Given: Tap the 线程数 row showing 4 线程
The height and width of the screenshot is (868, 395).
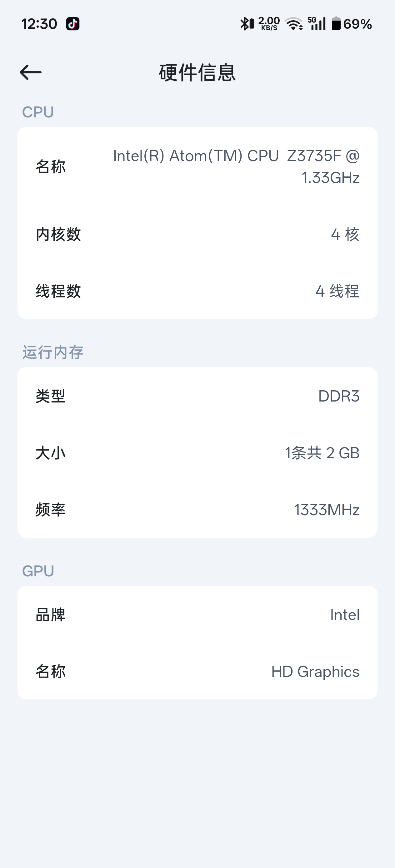Looking at the screenshot, I should pyautogui.click(x=197, y=291).
